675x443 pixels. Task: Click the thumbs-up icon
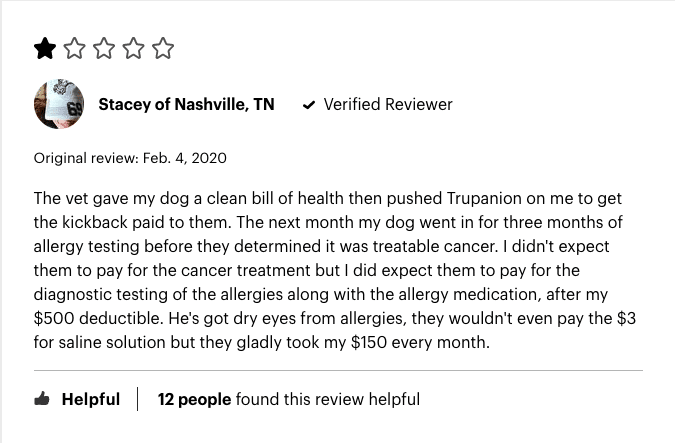(x=42, y=399)
